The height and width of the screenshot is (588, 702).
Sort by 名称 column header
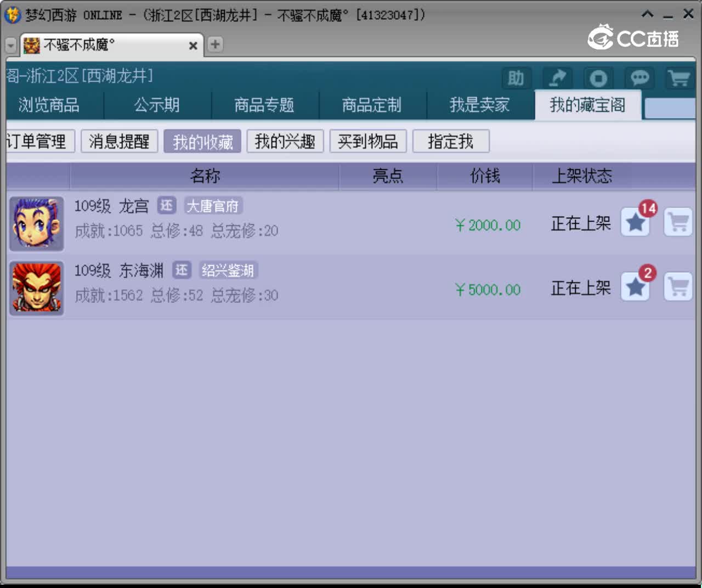point(205,176)
